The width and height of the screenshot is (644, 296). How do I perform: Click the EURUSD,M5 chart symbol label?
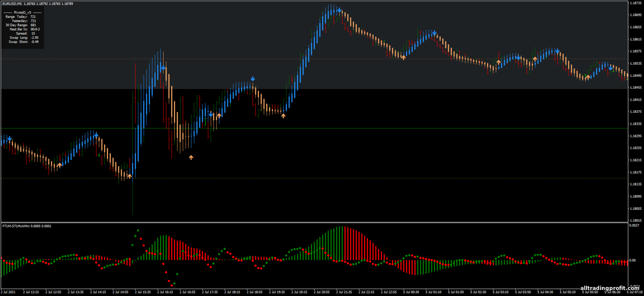[x=12, y=3]
